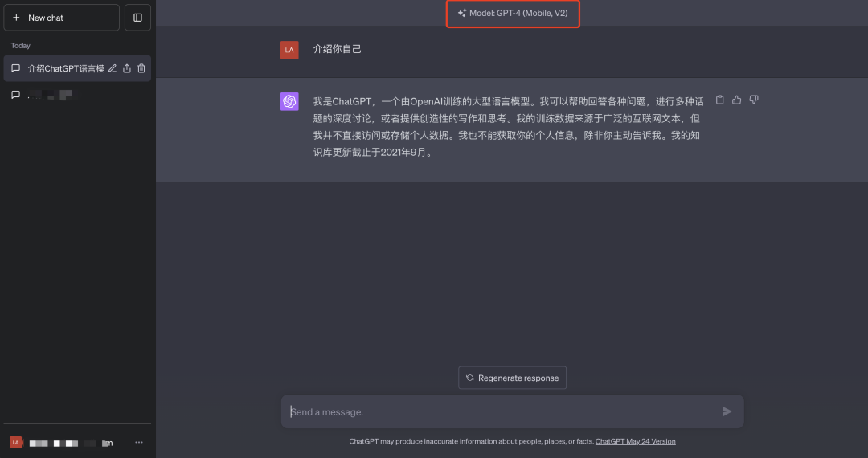868x458 pixels.
Task: Open the 介绍ChatGPT语言模 conversation
Action: 77,68
